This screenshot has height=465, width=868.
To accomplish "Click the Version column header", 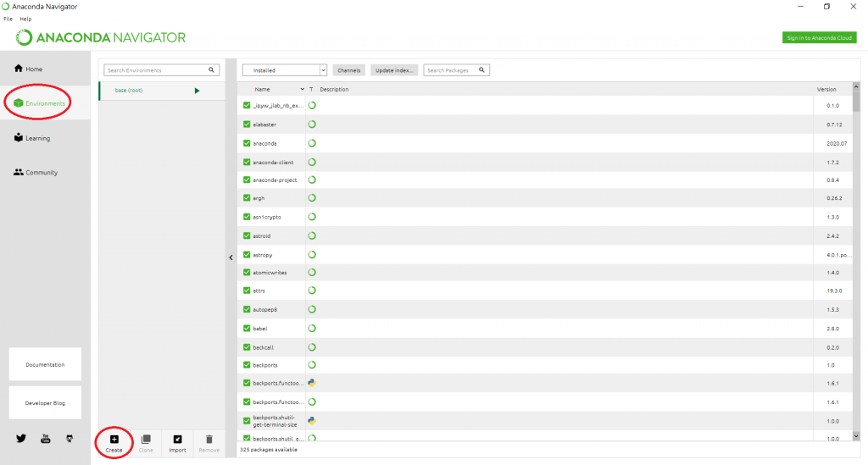I will point(826,89).
